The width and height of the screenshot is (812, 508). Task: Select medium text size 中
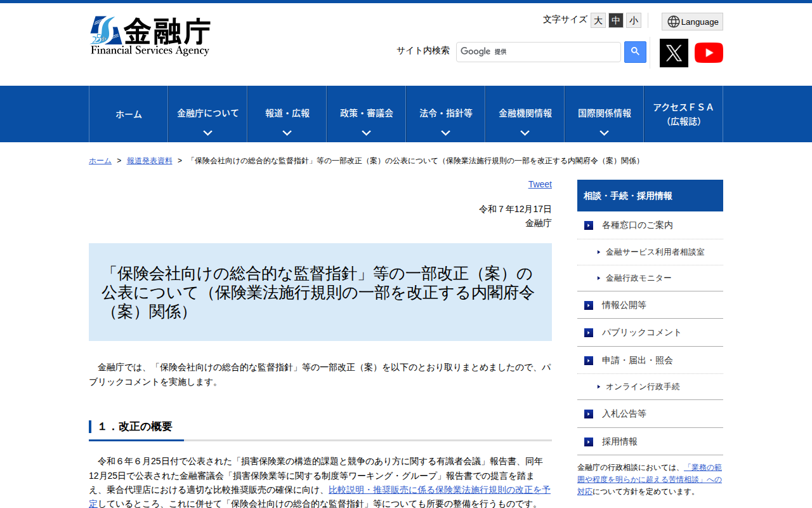click(615, 20)
